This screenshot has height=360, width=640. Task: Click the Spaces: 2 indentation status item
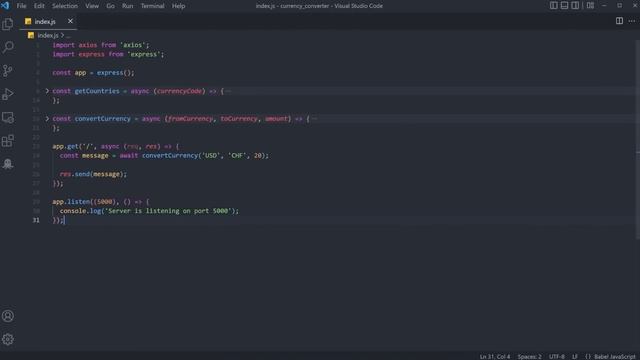pyautogui.click(x=529, y=356)
